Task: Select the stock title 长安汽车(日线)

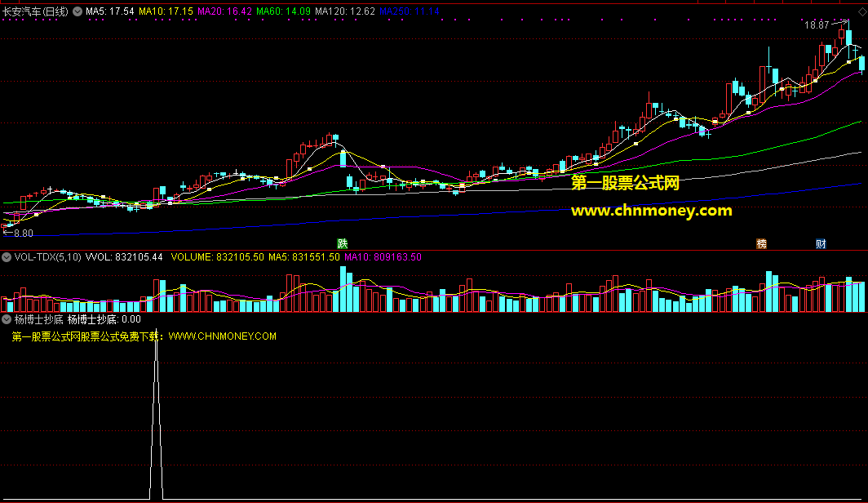Action: (x=35, y=11)
